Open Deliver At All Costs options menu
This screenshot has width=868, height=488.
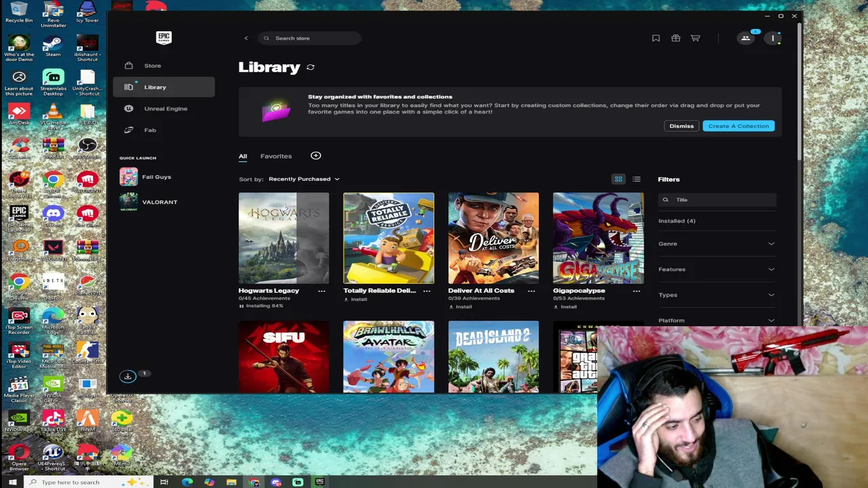tap(531, 291)
